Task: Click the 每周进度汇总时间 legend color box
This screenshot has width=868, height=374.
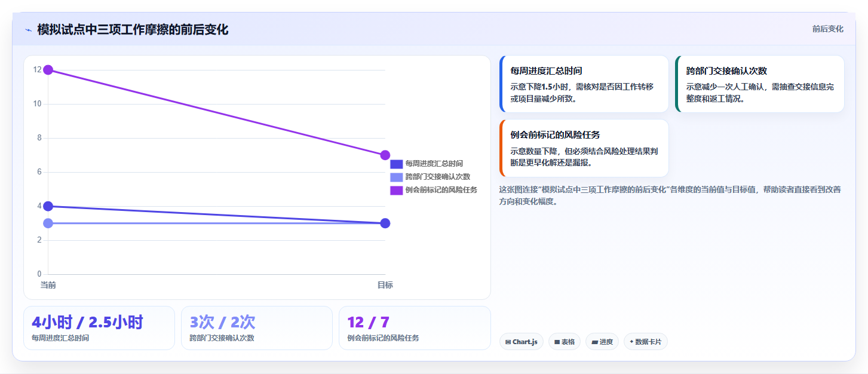Action: 397,164
